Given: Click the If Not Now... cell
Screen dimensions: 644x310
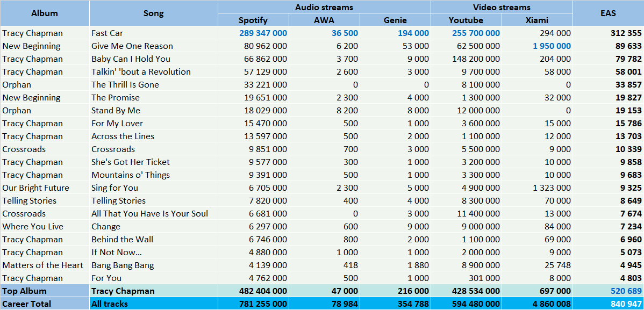Looking at the screenshot, I should 154,252.
